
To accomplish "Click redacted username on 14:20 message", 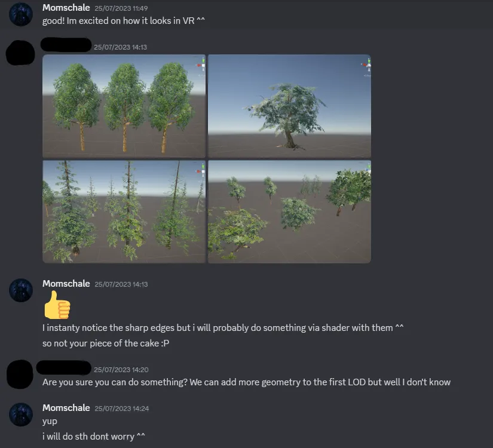I will pos(64,367).
